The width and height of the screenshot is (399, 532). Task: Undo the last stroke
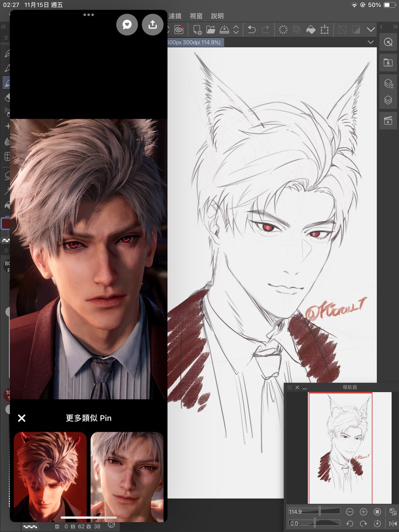252,30
